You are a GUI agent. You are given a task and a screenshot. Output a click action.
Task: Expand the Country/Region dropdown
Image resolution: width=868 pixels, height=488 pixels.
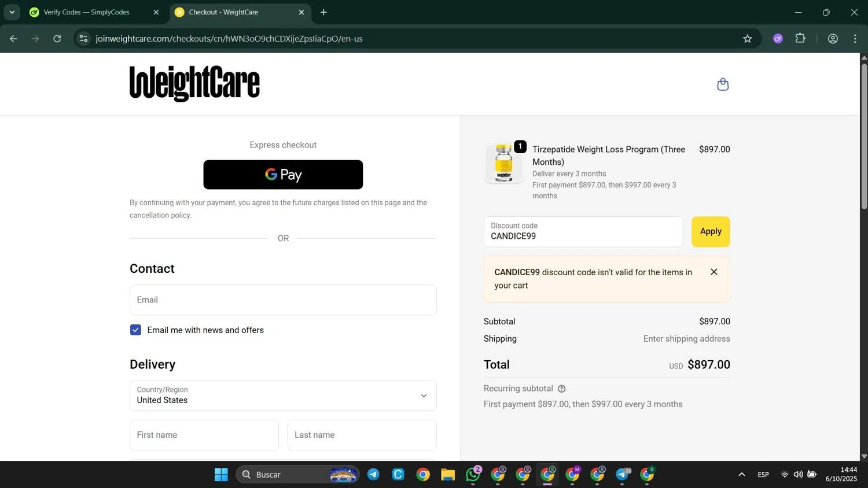283,395
